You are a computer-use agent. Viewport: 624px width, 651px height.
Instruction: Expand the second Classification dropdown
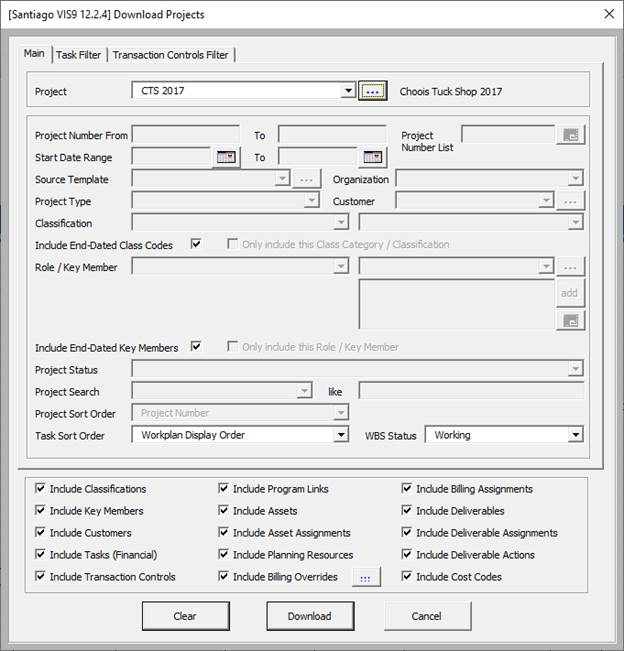click(x=575, y=223)
